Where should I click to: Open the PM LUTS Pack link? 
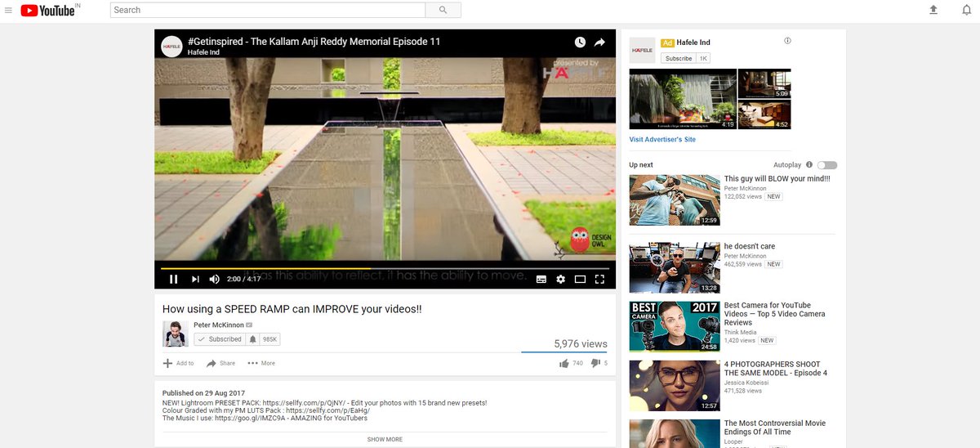[x=327, y=410]
